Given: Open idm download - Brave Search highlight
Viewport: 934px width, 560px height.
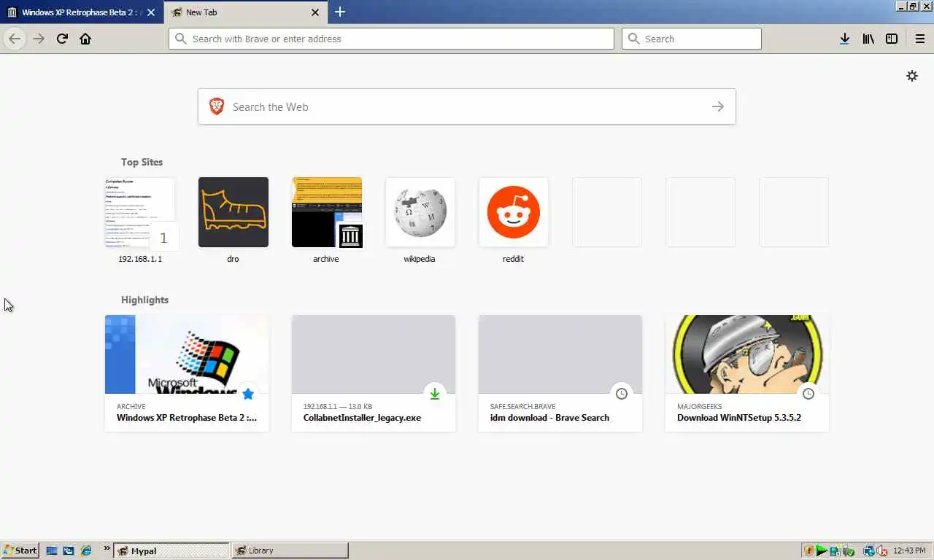Looking at the screenshot, I should [x=560, y=373].
